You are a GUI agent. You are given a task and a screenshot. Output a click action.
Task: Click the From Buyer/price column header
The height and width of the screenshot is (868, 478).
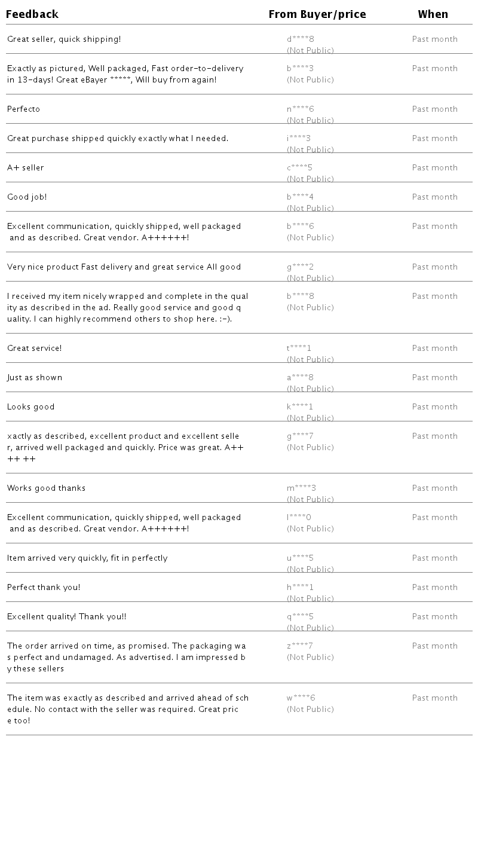[317, 14]
